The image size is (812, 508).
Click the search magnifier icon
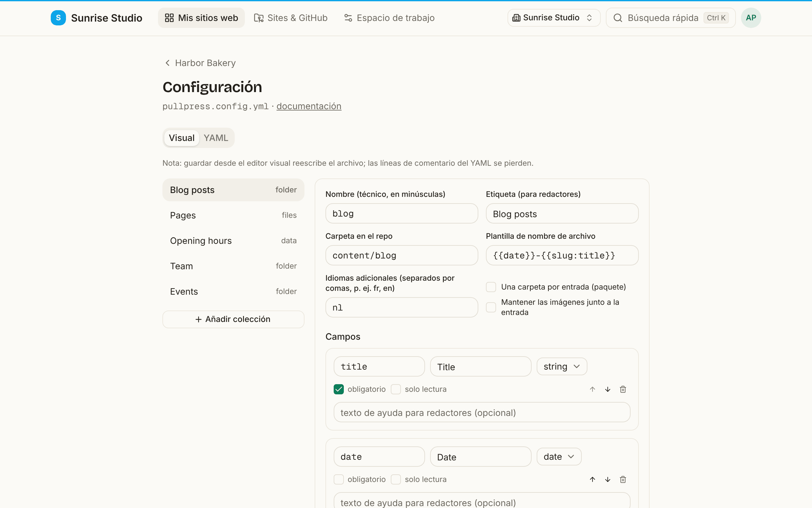tap(618, 18)
